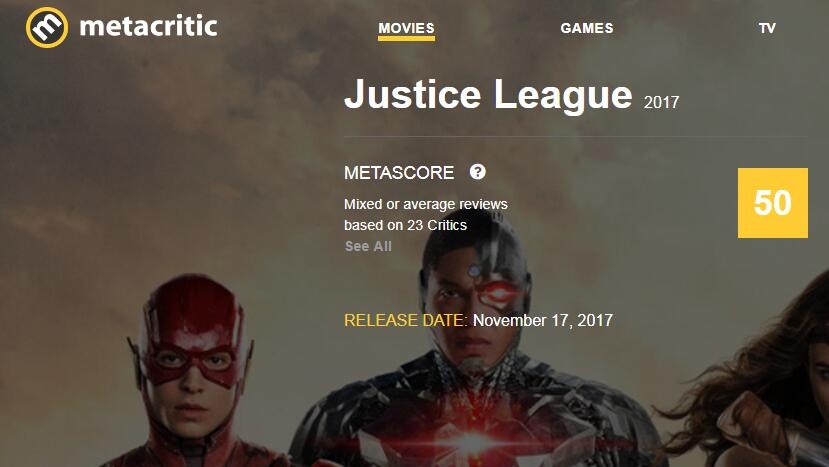This screenshot has width=829, height=467.
Task: Open the Metascore question mark help icon
Action: tap(477, 172)
